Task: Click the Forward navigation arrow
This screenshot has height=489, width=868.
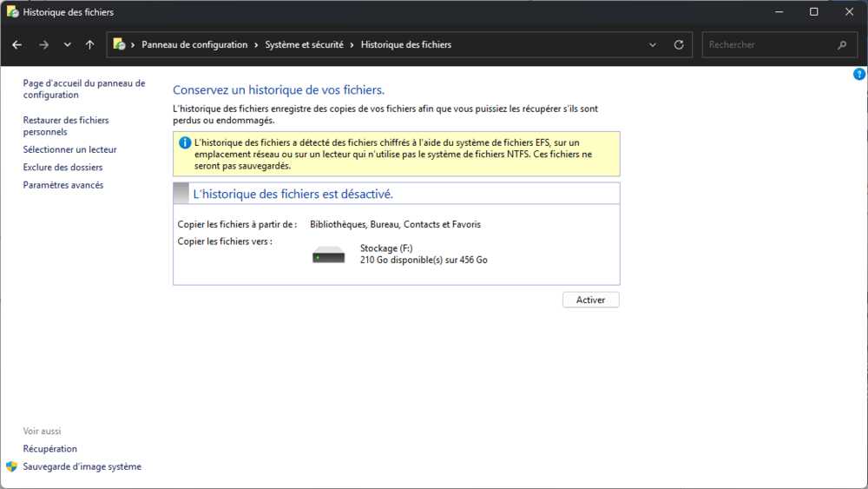Action: click(43, 45)
